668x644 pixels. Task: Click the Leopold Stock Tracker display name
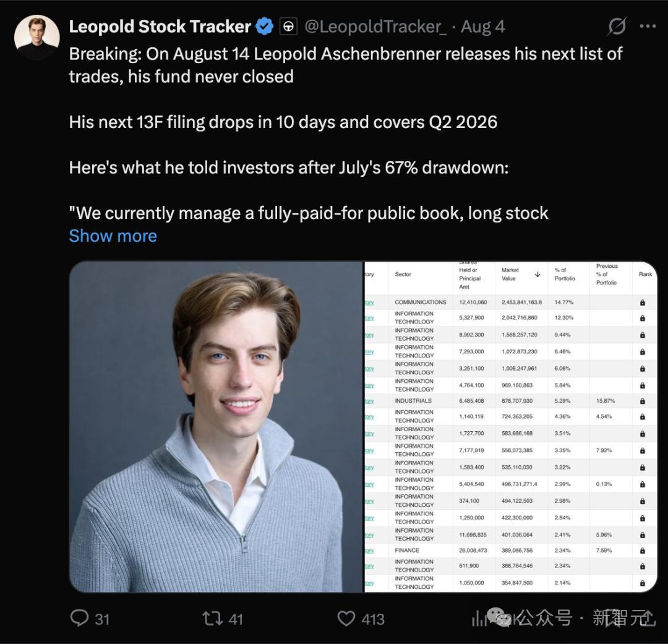pyautogui.click(x=160, y=27)
